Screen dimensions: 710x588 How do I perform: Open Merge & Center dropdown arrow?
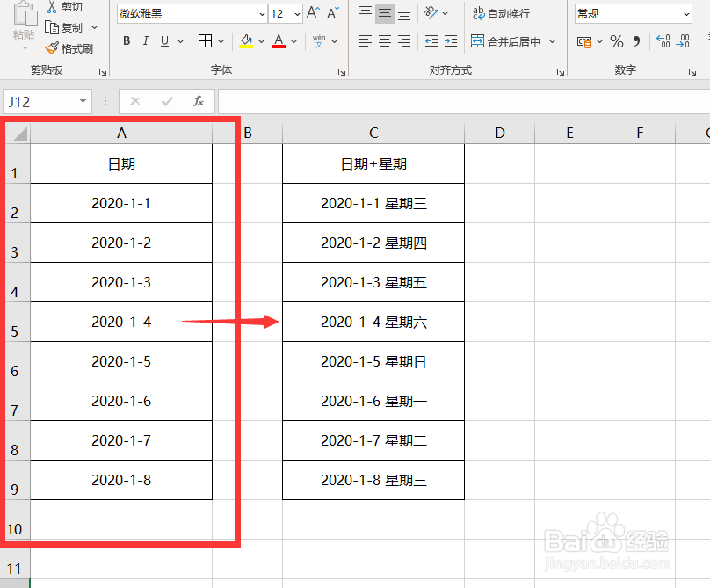coord(553,41)
